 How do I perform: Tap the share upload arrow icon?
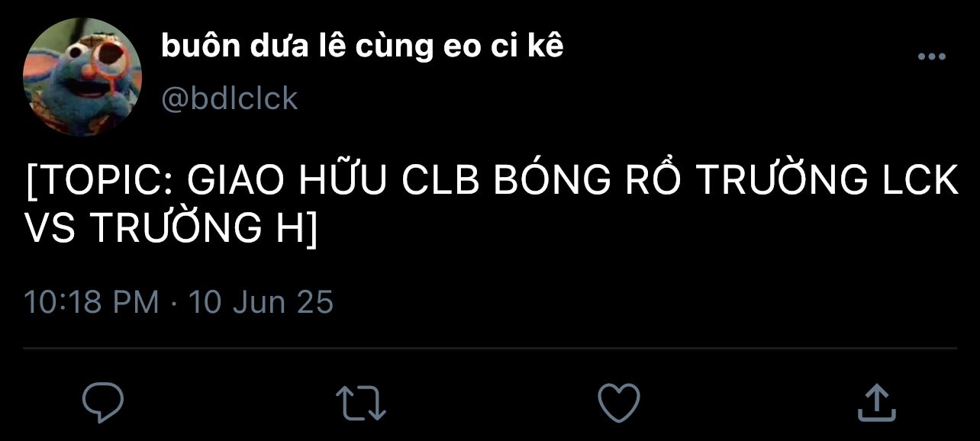pyautogui.click(x=876, y=402)
